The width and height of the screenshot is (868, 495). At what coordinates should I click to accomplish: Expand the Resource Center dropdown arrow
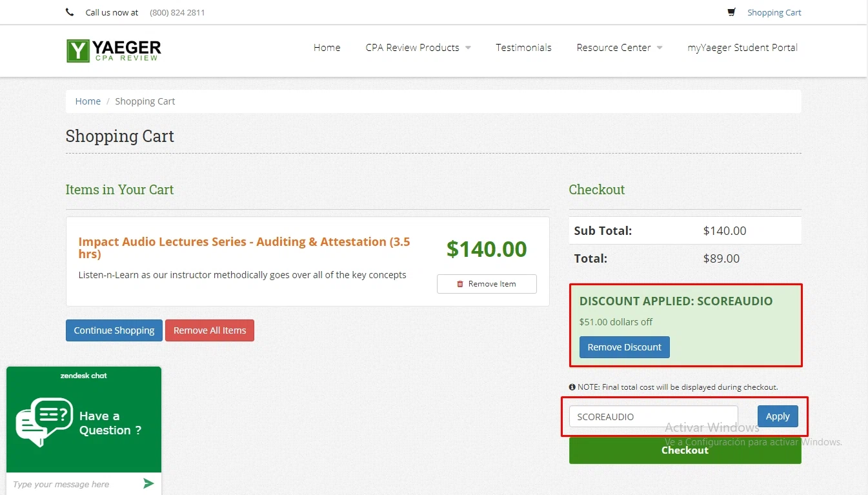660,48
